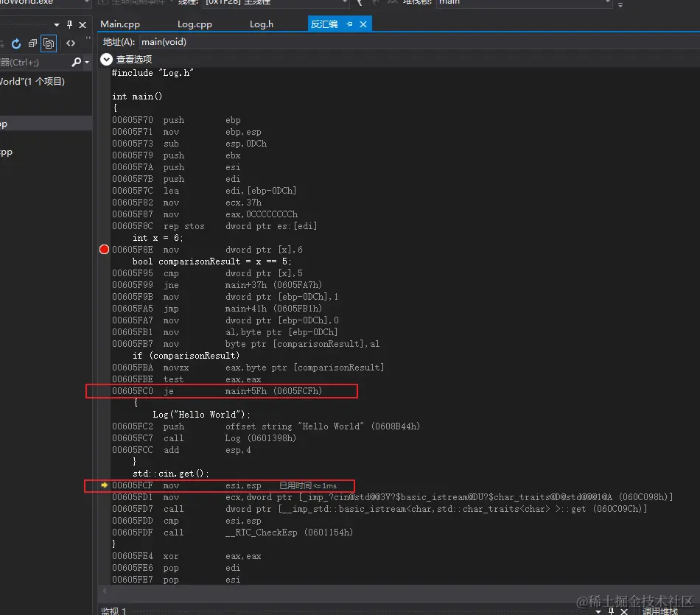Pin the 反汇编 tab
Image resolution: width=700 pixels, height=615 pixels.
click(349, 24)
